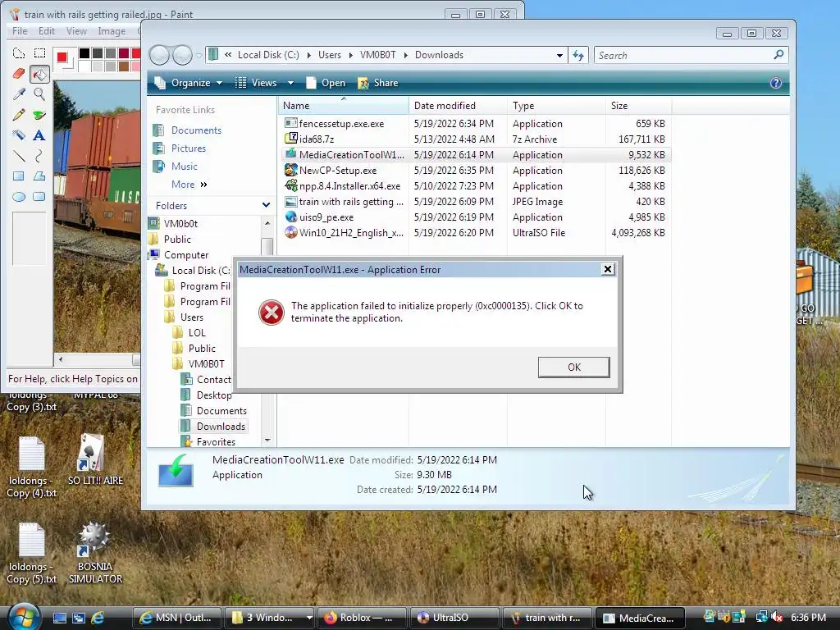Click the Explorer Forward navigation button
The image size is (840, 630).
[182, 55]
